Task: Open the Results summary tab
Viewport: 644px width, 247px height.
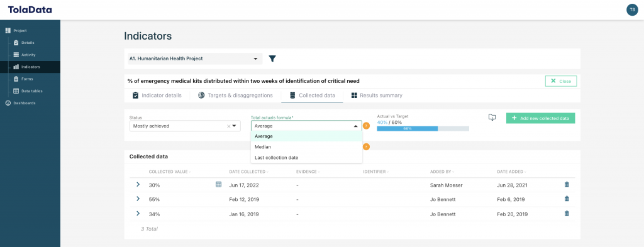Action: point(377,95)
